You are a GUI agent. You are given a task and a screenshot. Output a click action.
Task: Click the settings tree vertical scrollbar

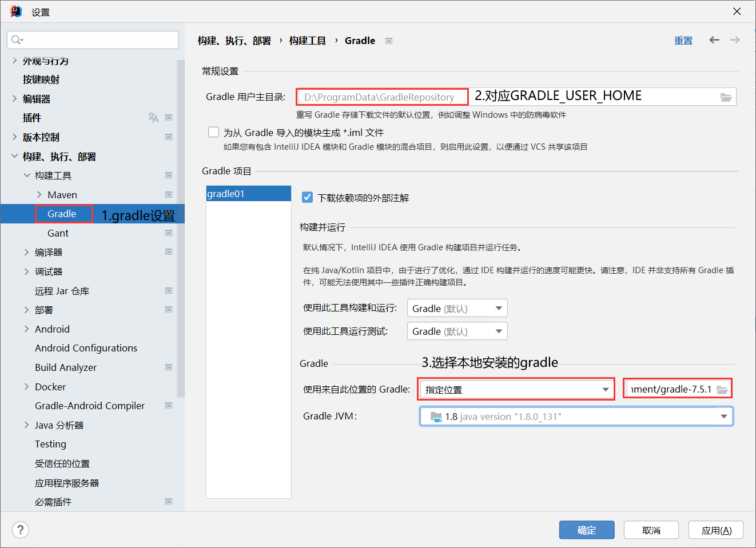coord(181,229)
